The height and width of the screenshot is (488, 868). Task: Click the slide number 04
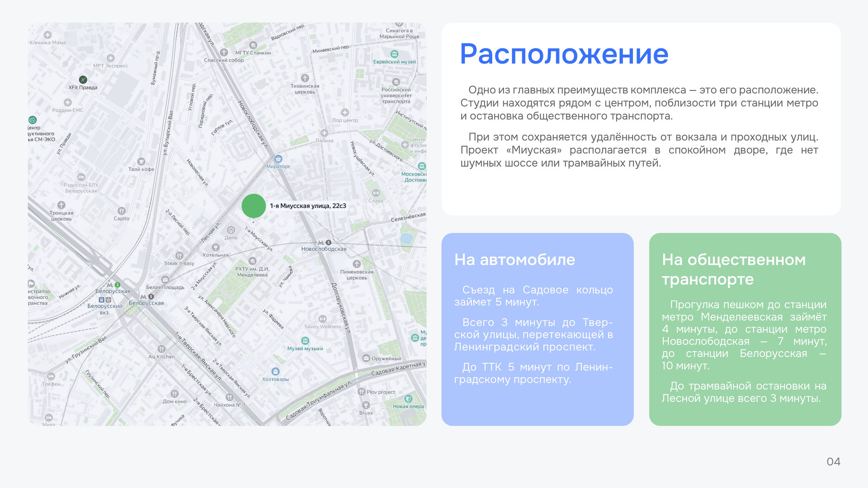pos(833,461)
